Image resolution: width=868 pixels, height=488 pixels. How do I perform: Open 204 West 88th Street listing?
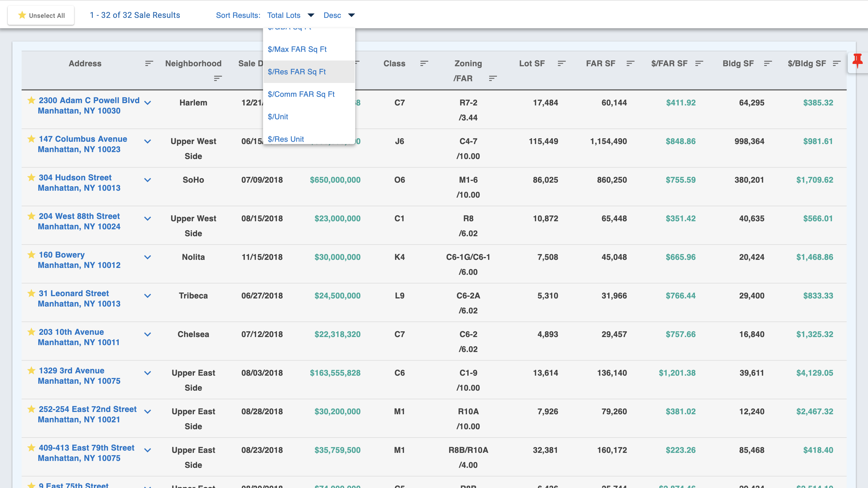pyautogui.click(x=79, y=221)
